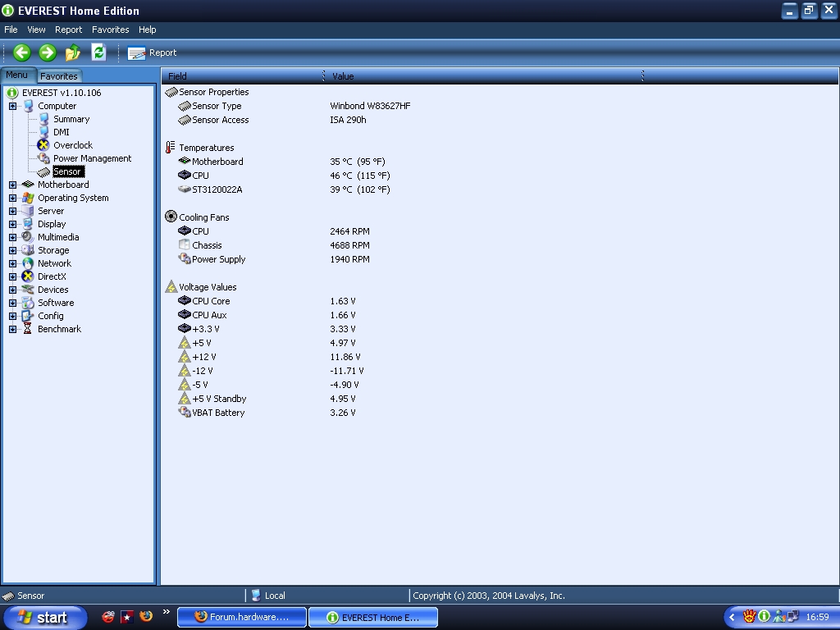Image resolution: width=840 pixels, height=630 pixels.
Task: Open the Favorites menu in menu bar
Action: click(x=111, y=30)
